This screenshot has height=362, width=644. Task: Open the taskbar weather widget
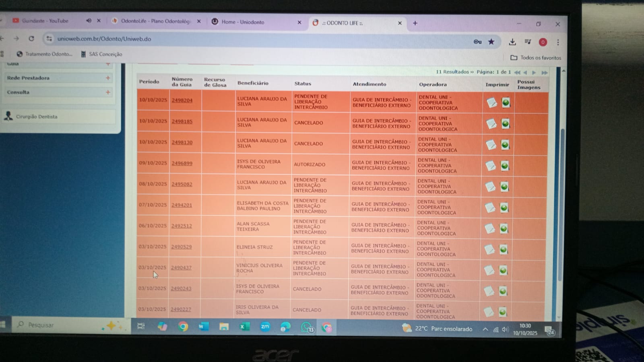click(x=437, y=329)
